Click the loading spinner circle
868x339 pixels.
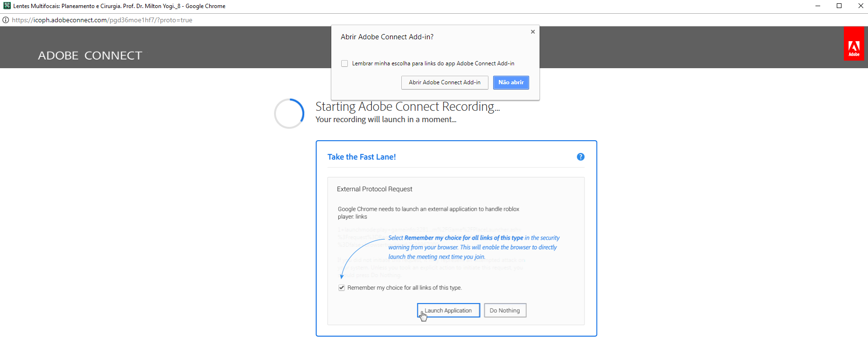(289, 114)
